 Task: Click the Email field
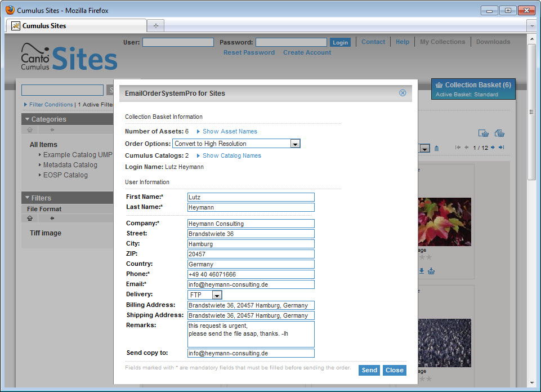251,284
